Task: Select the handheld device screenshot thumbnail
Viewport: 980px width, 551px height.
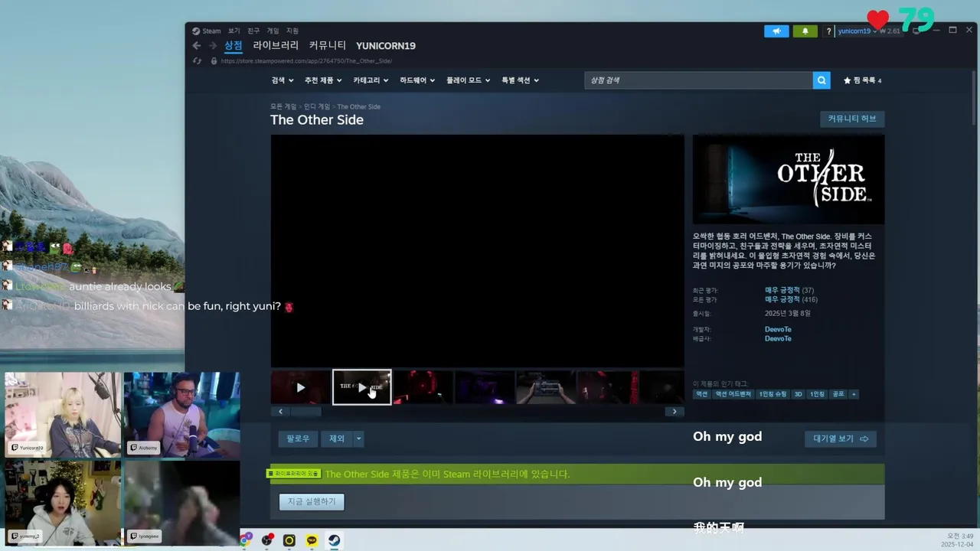Action: [x=545, y=387]
